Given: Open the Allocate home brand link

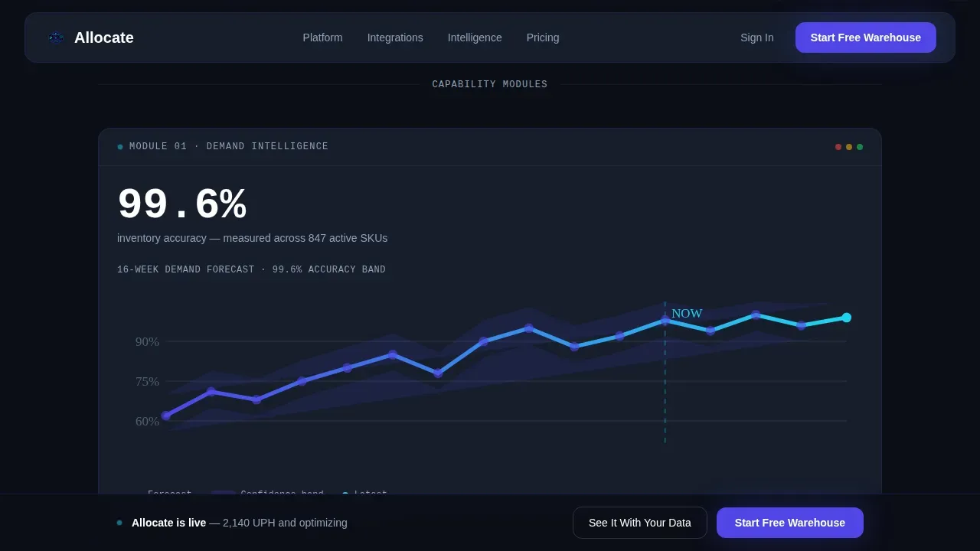Looking at the screenshot, I should (90, 37).
